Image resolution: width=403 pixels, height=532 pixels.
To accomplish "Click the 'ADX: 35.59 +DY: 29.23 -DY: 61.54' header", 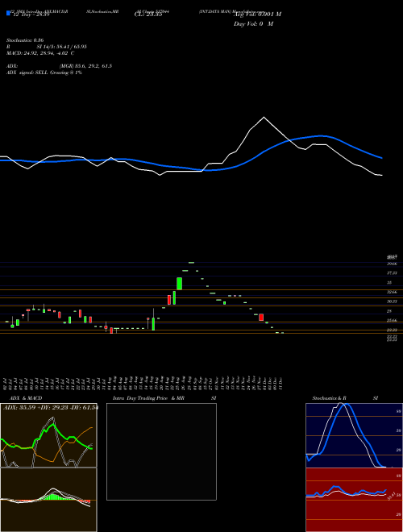I will (51, 408).
